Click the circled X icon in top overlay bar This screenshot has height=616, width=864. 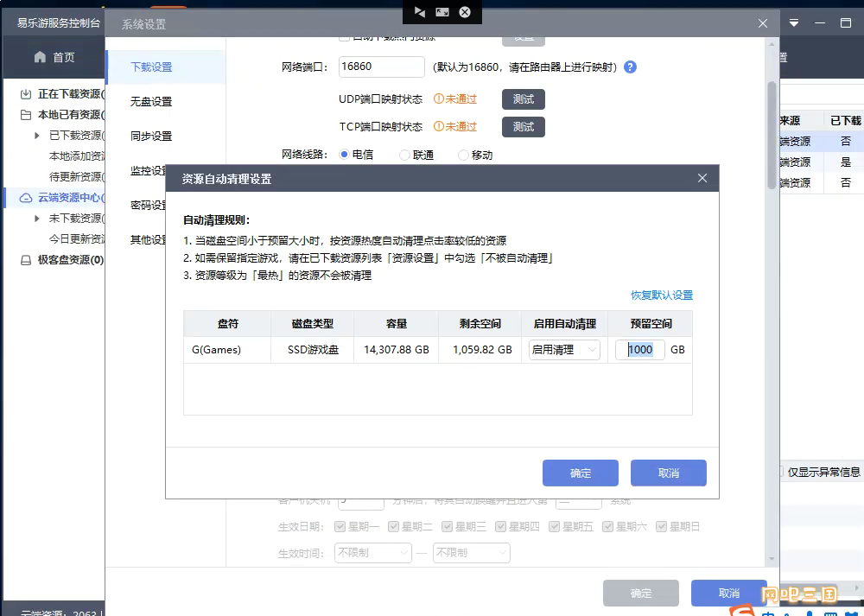(x=465, y=12)
